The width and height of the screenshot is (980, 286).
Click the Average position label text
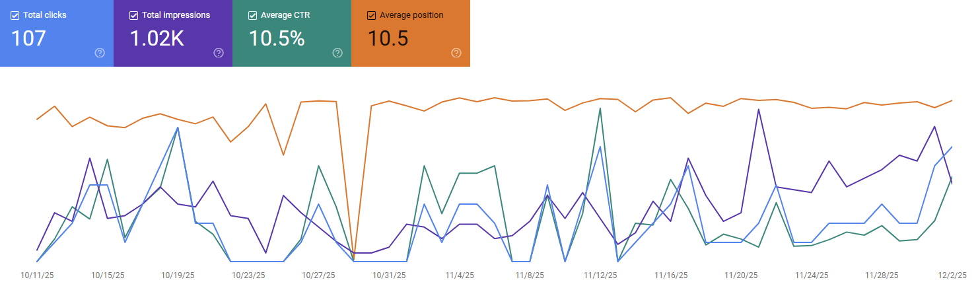[x=411, y=15]
